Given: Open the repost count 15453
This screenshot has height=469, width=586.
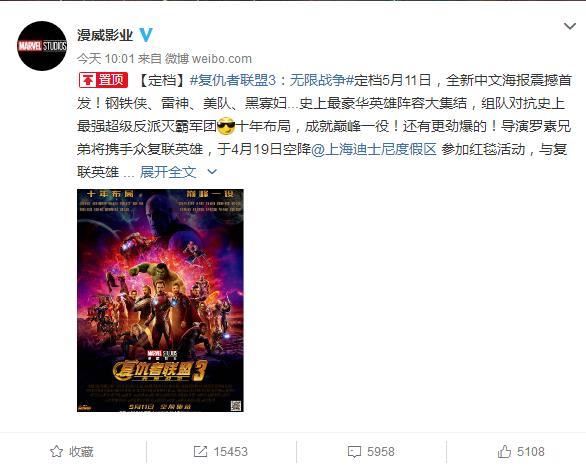Looking at the screenshot, I should tap(230, 451).
